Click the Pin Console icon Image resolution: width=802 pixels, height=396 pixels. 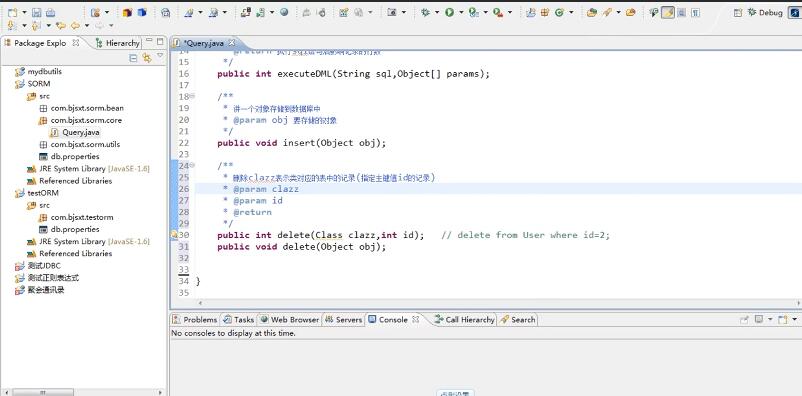745,319
